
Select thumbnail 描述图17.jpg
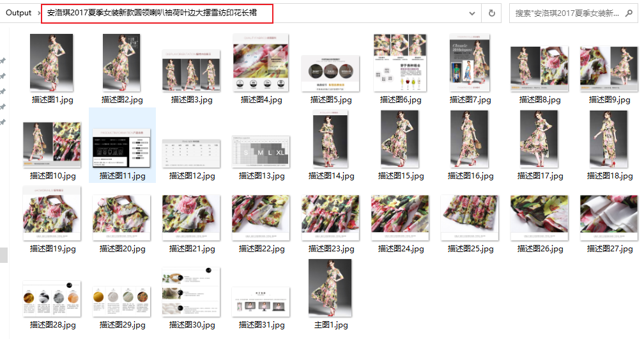point(539,139)
